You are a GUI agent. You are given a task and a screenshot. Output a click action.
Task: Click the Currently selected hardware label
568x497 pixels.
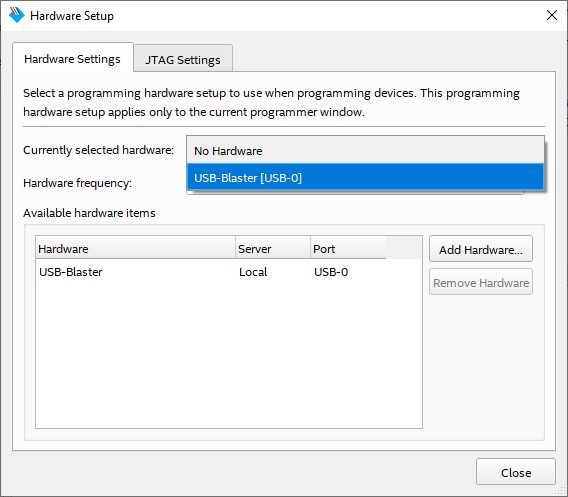pos(99,150)
